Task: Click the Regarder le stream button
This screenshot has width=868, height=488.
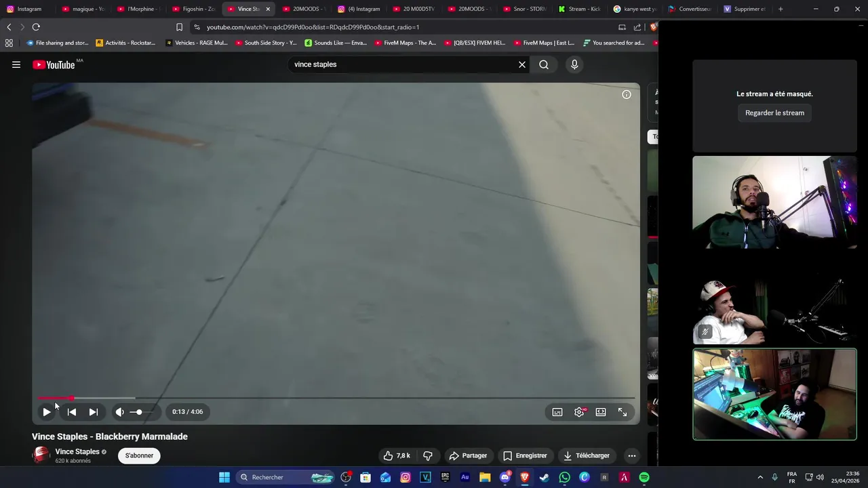Action: (774, 113)
